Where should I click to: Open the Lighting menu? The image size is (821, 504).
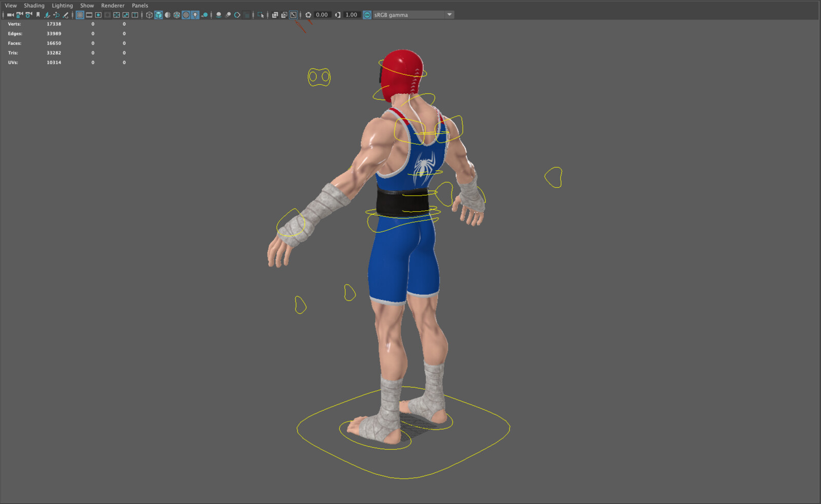click(x=62, y=6)
